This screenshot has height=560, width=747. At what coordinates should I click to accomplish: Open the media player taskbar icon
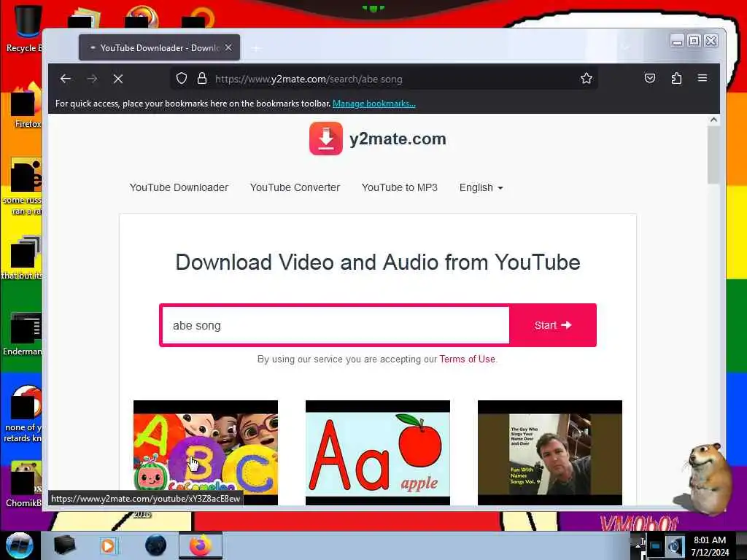click(x=108, y=545)
